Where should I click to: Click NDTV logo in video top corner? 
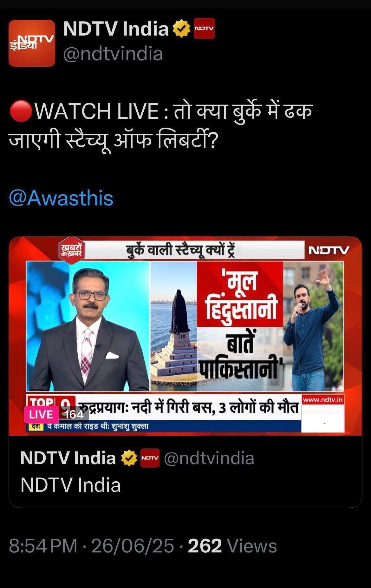point(329,250)
